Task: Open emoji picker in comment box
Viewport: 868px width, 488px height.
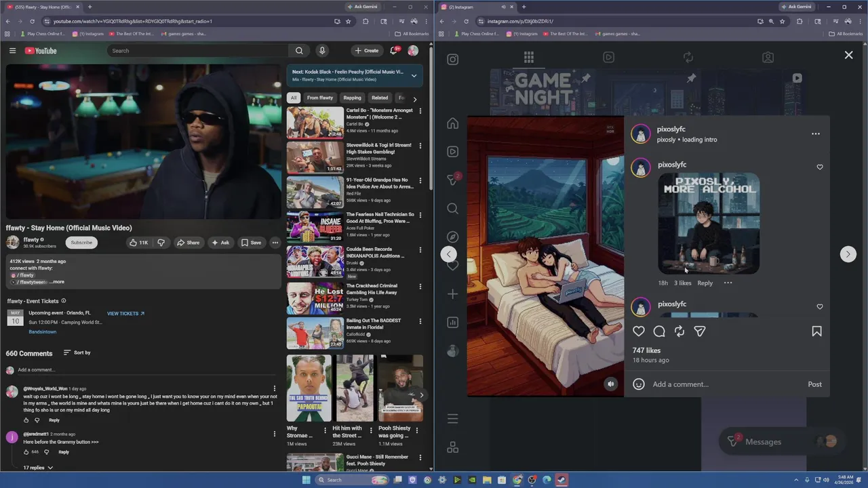Action: click(x=639, y=384)
